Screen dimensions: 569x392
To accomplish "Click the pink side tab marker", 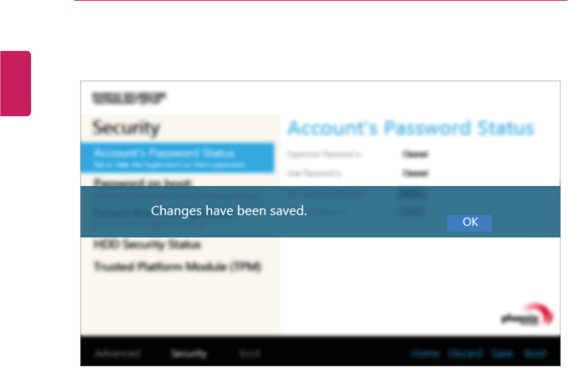I will pos(15,84).
